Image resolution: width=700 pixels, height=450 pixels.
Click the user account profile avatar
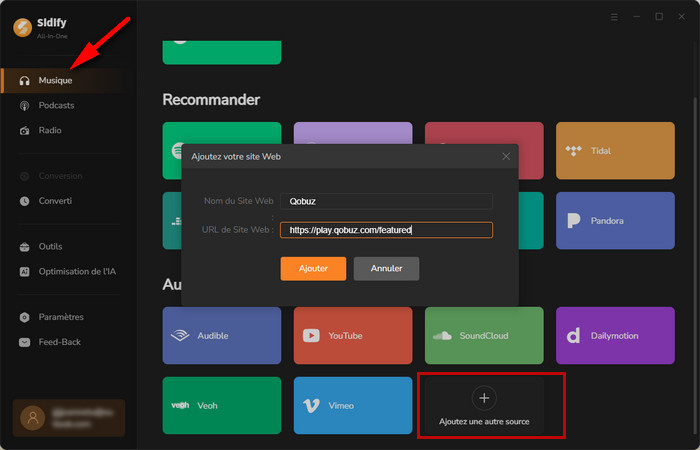(35, 417)
